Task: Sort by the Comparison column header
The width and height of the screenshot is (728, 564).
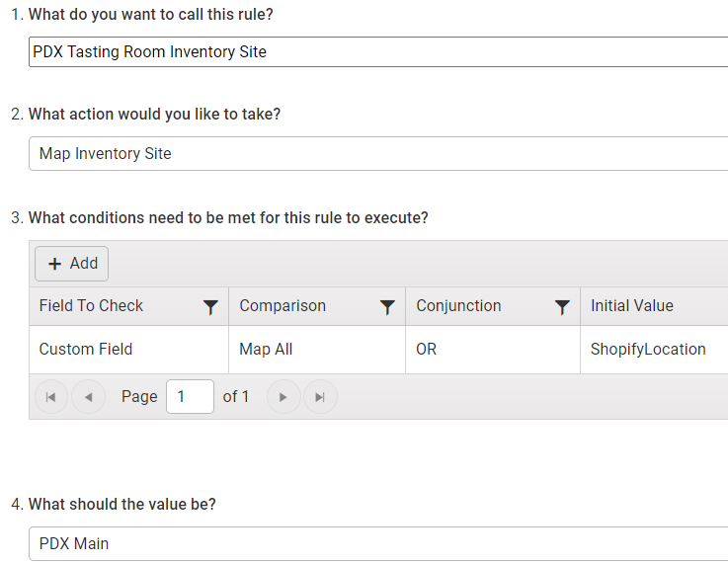Action: coord(283,306)
